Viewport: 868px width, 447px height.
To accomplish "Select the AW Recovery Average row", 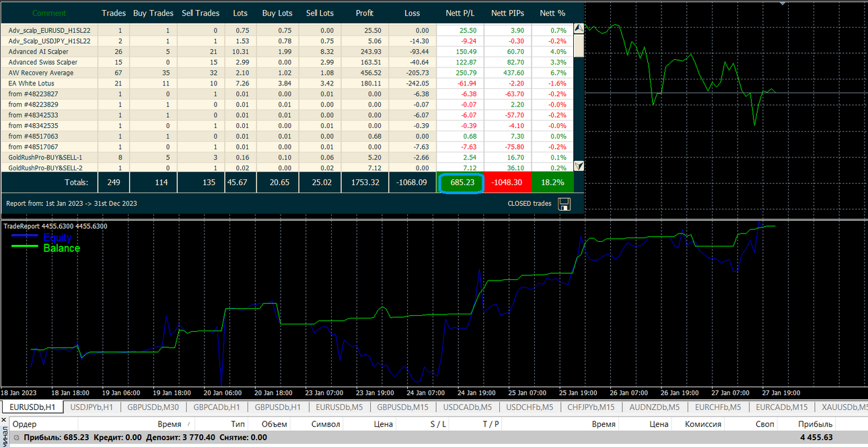I will point(287,73).
